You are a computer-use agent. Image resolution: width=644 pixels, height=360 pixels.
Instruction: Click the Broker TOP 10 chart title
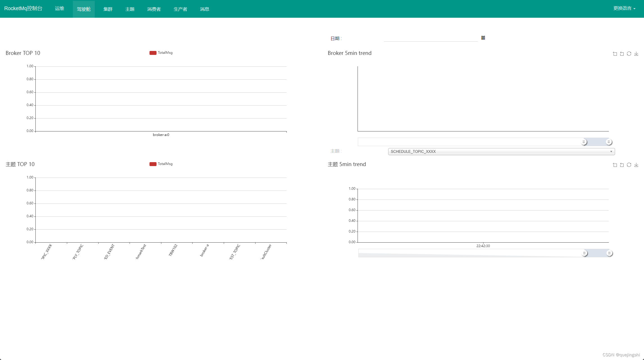tap(23, 53)
